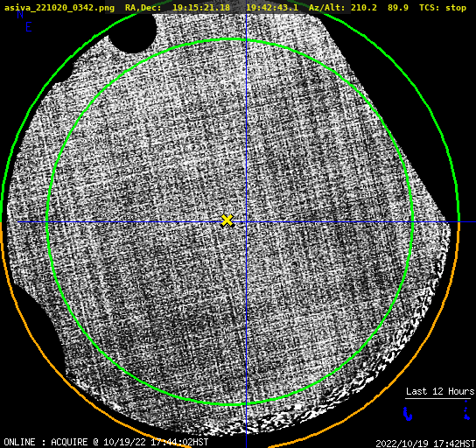Click the altitude value 89.9
Screen dimensions: 476x448
398,8
